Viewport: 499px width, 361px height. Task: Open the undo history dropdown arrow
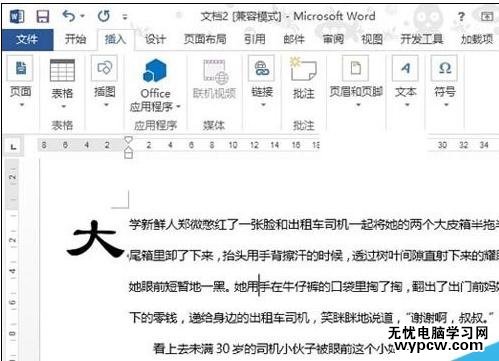coord(82,16)
